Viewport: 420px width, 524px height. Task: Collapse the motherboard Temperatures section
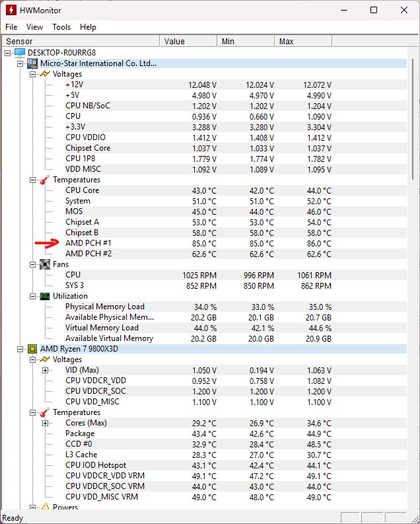point(33,180)
